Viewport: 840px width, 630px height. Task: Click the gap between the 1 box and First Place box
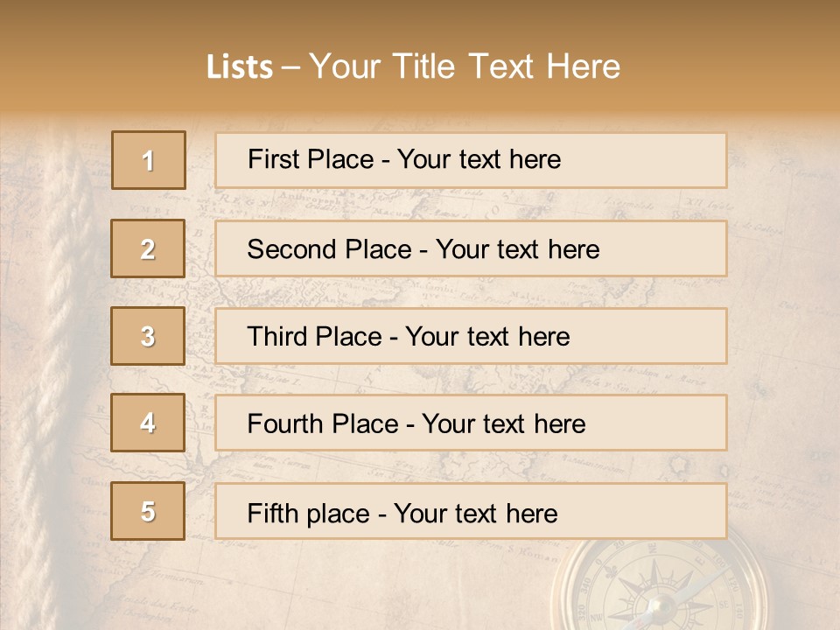(200, 160)
